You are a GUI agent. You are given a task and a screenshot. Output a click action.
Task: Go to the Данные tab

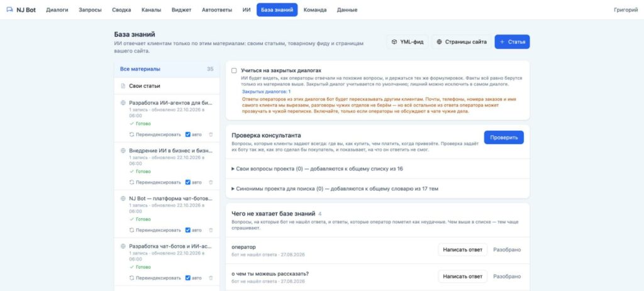[347, 10]
